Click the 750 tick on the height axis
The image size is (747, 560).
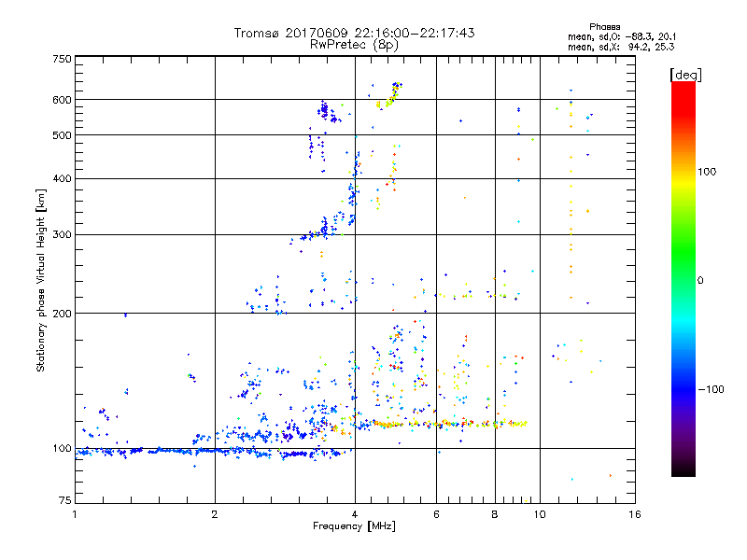click(x=61, y=59)
